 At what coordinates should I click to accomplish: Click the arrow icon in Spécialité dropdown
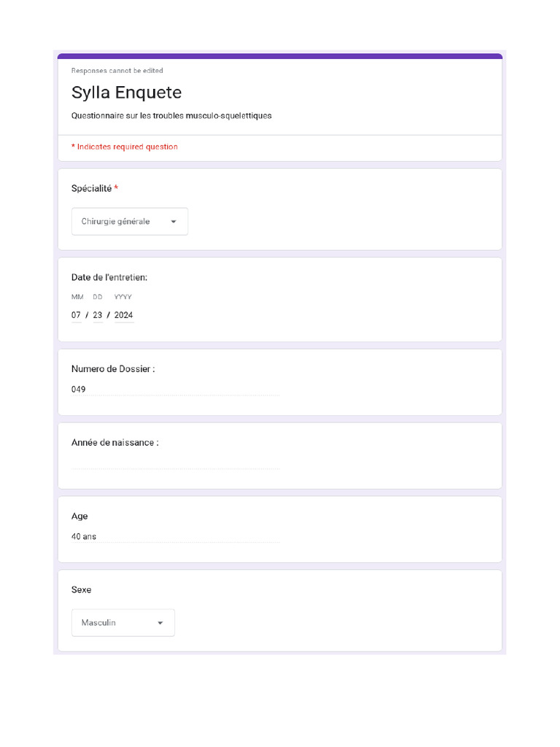click(x=174, y=222)
